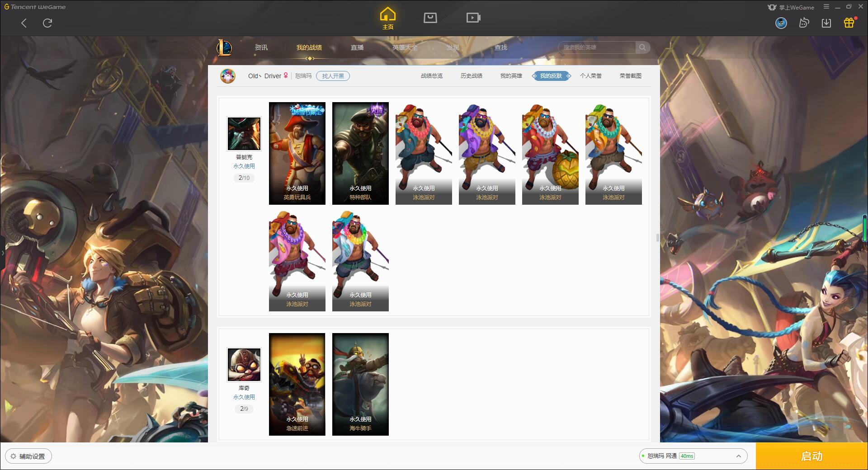Open the 泳池派对 skin with the pineapple
Image resolution: width=868 pixels, height=470 pixels.
coord(550,153)
